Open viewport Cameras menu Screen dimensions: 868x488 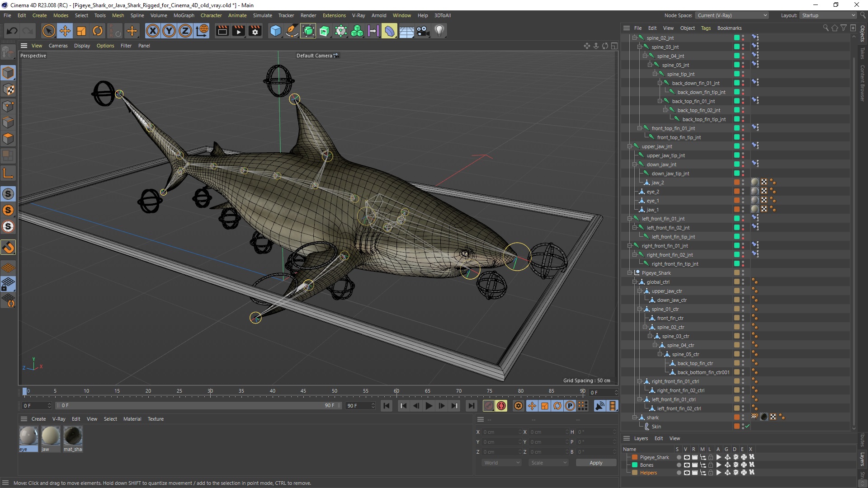58,46
